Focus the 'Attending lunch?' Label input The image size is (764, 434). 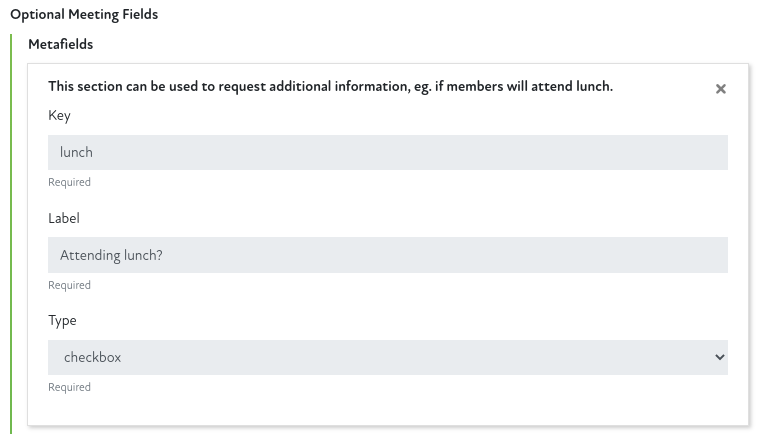pyautogui.click(x=387, y=255)
